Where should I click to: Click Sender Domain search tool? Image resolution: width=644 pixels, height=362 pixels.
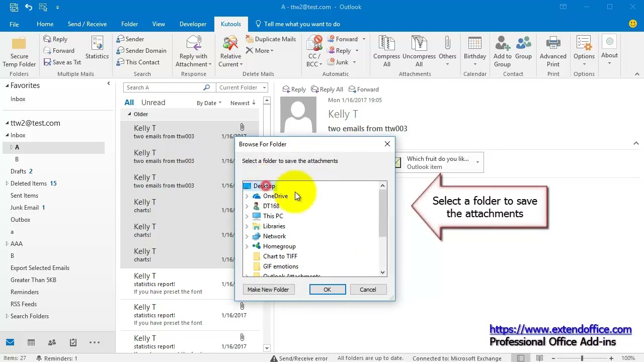tap(141, 51)
